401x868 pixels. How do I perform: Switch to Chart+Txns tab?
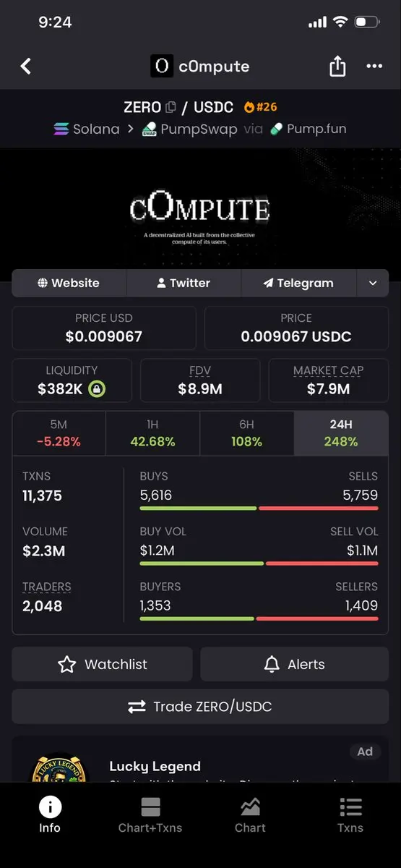coord(150,815)
